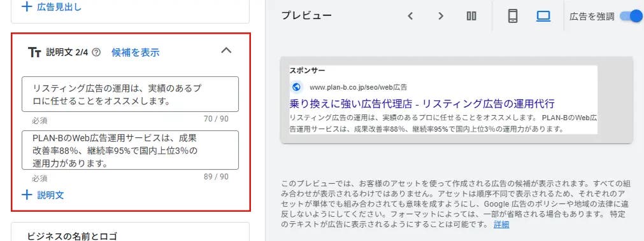Click the 89 / 90 character counter
The image size is (644, 241).
coord(216,177)
